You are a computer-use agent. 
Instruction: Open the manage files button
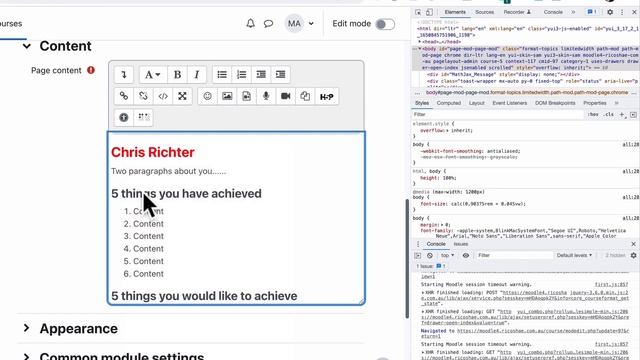(305, 96)
